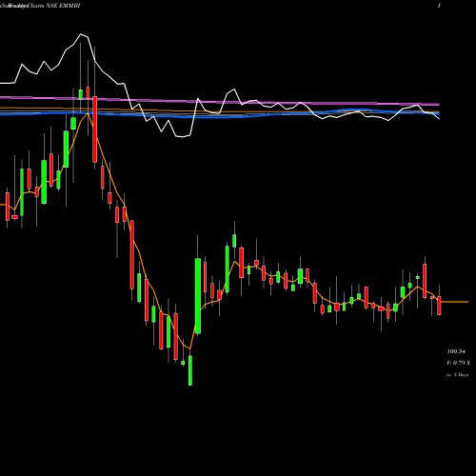The width and height of the screenshot is (476, 476).
Task: Click the peak of the white indicator line
Action: [81, 34]
